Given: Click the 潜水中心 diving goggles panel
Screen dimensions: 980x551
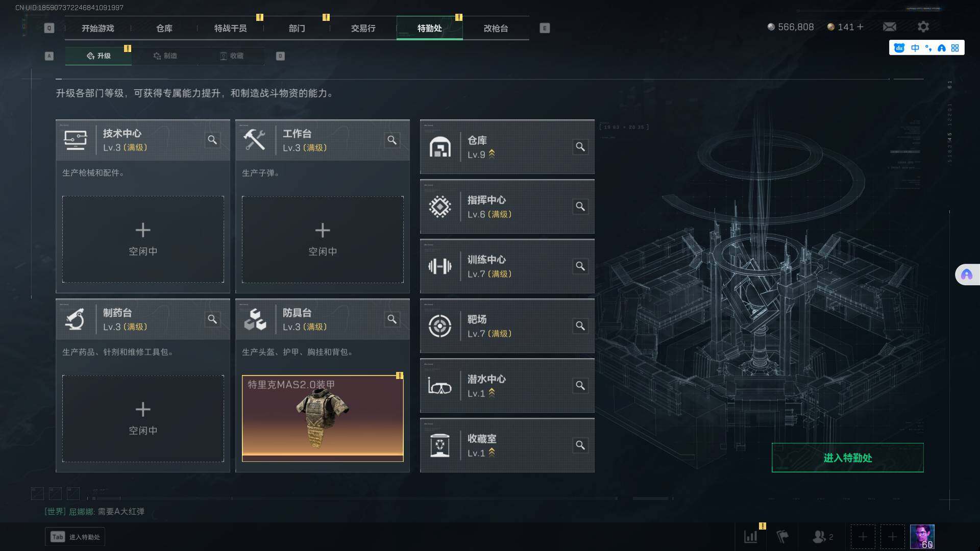Looking at the screenshot, I should (507, 386).
